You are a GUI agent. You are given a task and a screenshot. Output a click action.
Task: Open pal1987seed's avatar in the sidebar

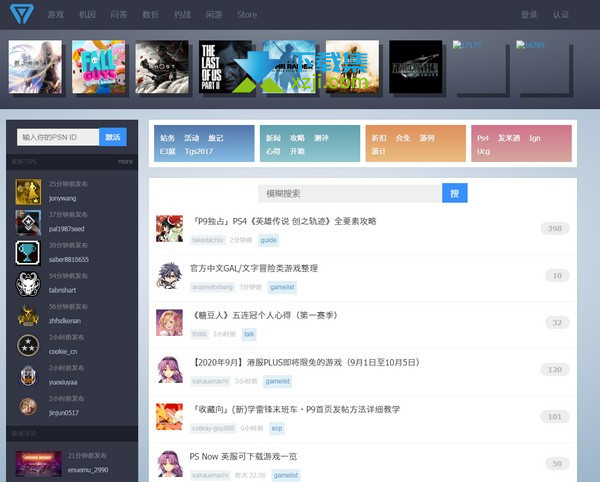[28, 222]
